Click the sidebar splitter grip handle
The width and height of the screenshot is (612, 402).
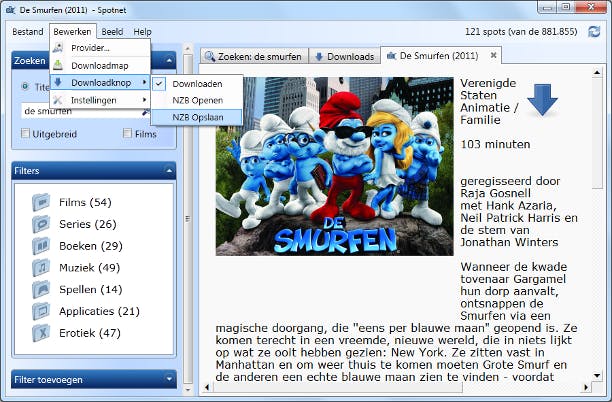[188, 219]
